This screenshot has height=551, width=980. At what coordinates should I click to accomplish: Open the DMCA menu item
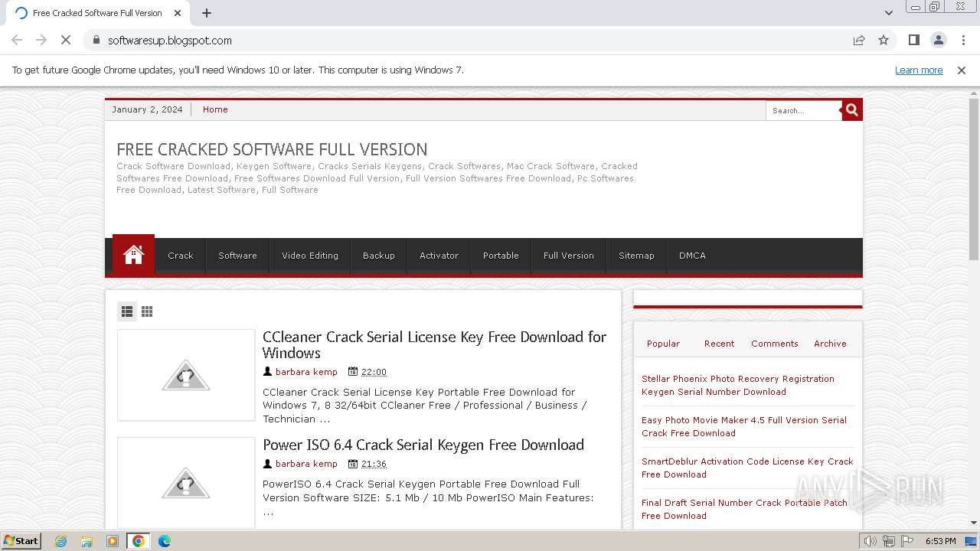(x=692, y=256)
